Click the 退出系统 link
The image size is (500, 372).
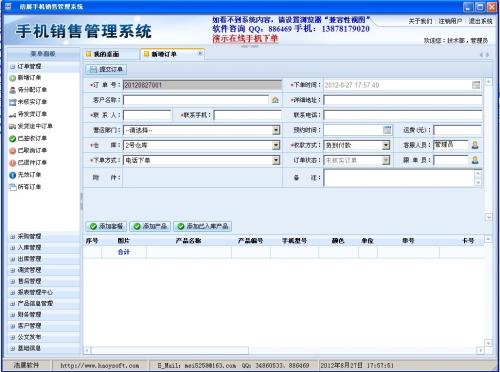tap(480, 21)
